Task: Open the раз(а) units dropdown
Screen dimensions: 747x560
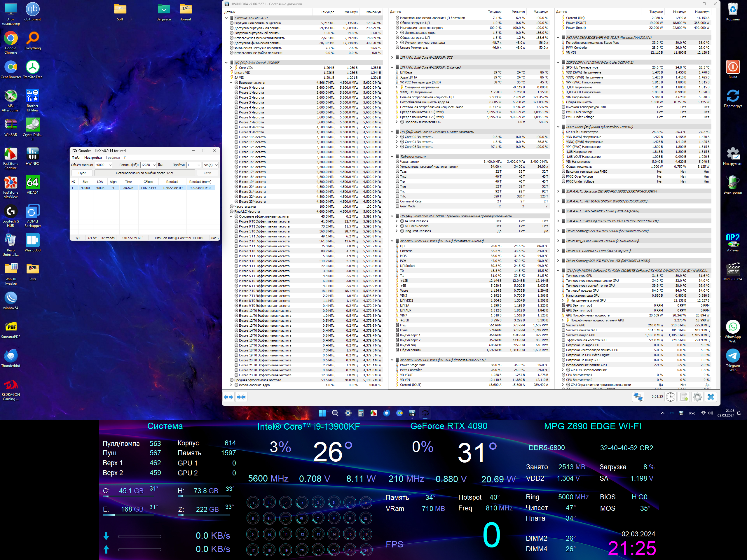Action: pos(216,165)
